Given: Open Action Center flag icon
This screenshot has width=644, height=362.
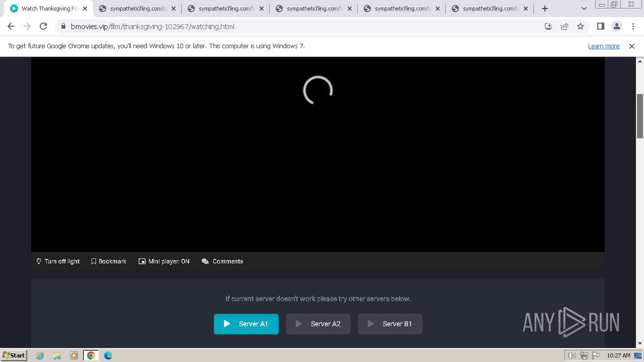Looking at the screenshot, I should [597, 355].
